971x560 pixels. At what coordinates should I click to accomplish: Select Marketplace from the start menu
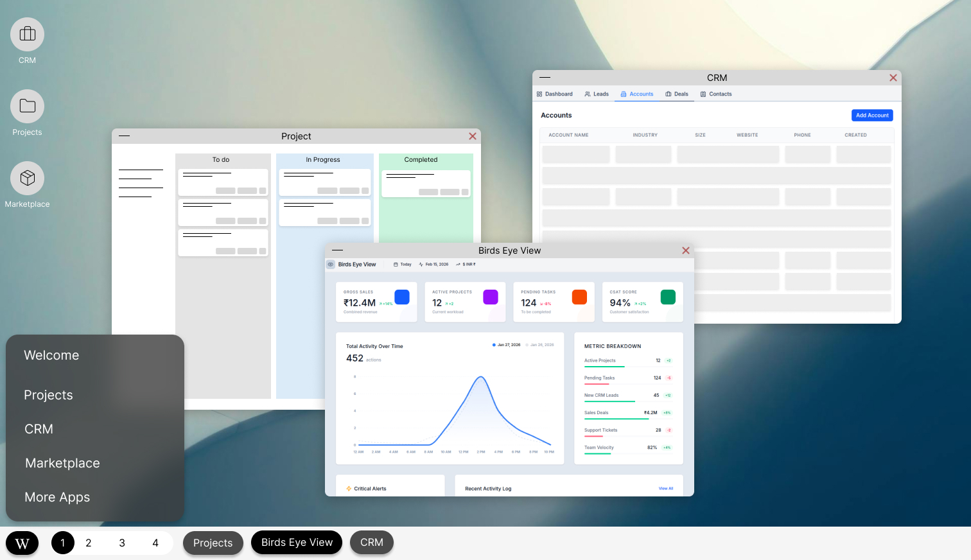[x=62, y=463]
